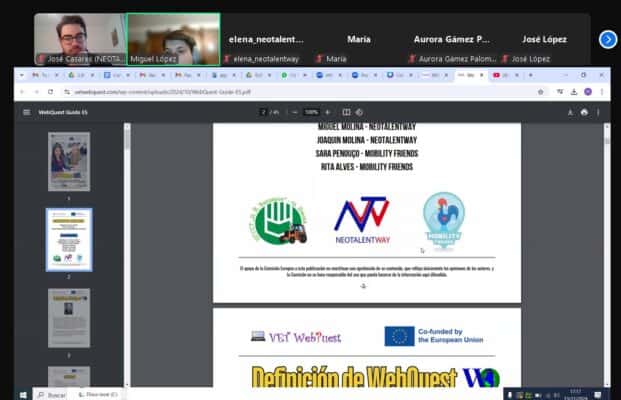Click the zoom percentage field showing 100%
Image resolution: width=621 pixels, height=400 pixels.
coord(311,112)
